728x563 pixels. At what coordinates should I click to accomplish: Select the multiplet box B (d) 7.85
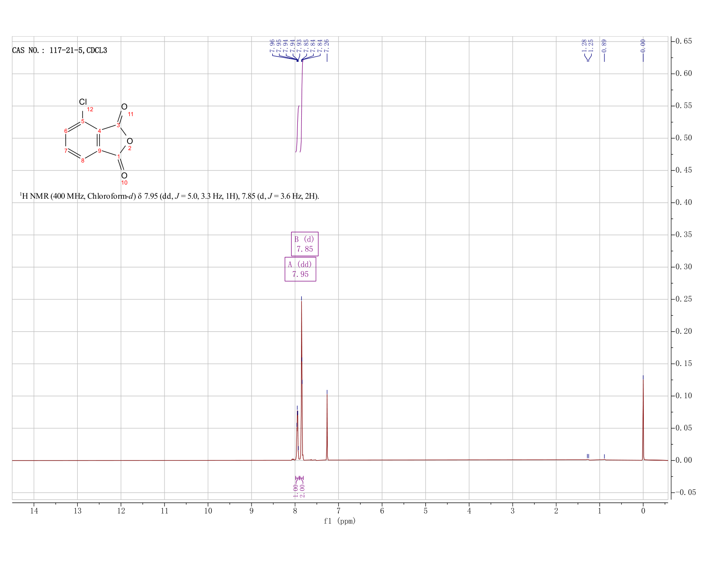(x=304, y=244)
